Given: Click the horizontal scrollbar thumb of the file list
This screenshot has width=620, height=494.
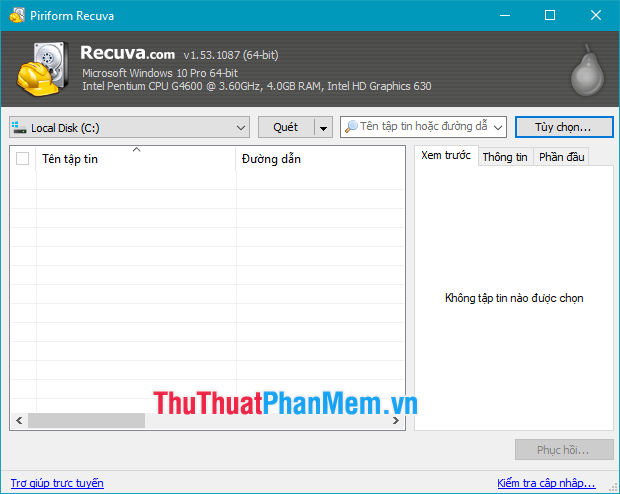Looking at the screenshot, I should tap(86, 420).
